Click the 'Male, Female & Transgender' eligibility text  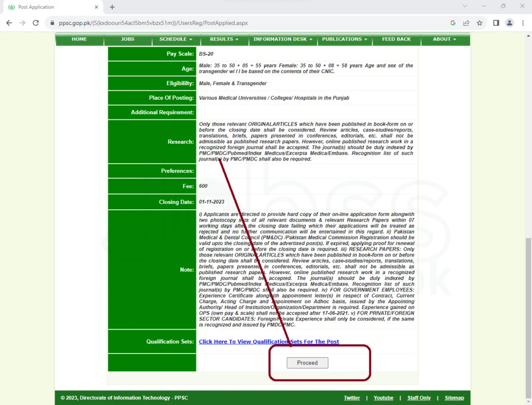(x=233, y=84)
